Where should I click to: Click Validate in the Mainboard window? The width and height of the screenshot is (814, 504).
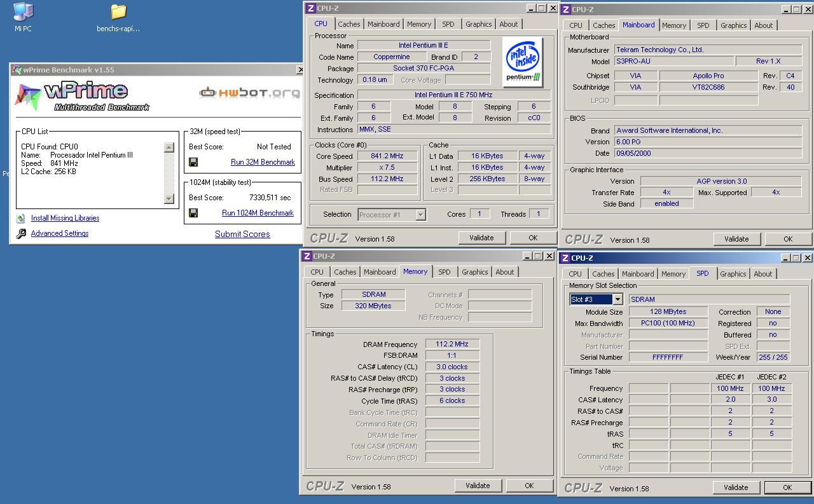[x=736, y=239]
